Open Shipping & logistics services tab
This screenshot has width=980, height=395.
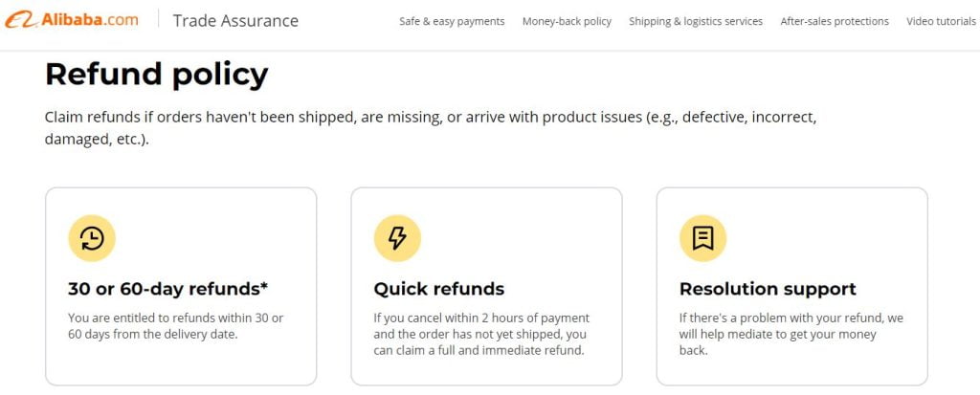click(x=696, y=21)
